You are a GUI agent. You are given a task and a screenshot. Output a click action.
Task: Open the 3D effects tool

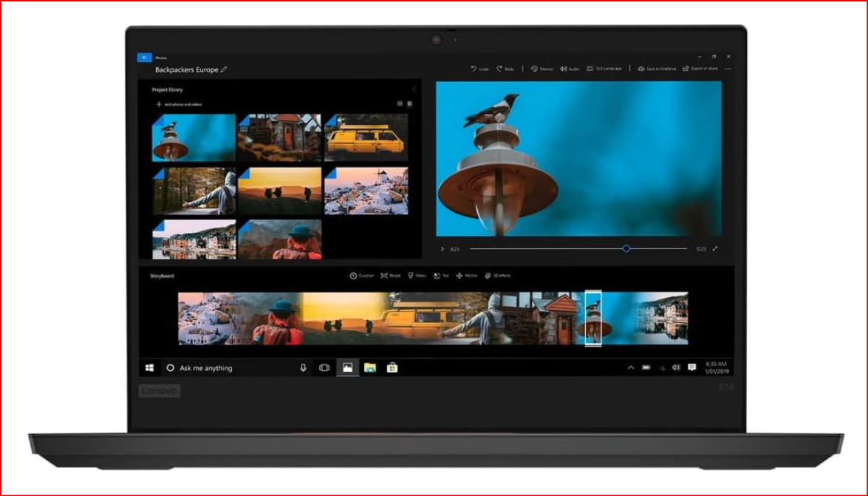click(x=498, y=276)
